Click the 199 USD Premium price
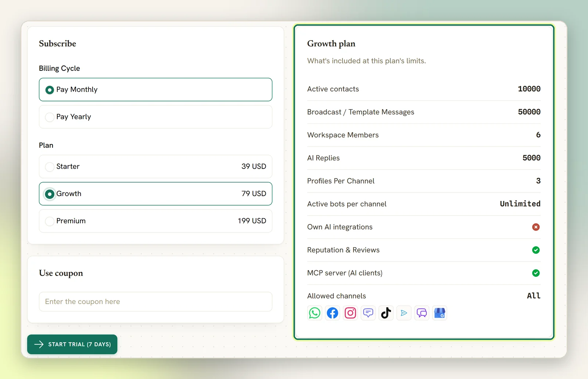The image size is (588, 379). point(252,221)
